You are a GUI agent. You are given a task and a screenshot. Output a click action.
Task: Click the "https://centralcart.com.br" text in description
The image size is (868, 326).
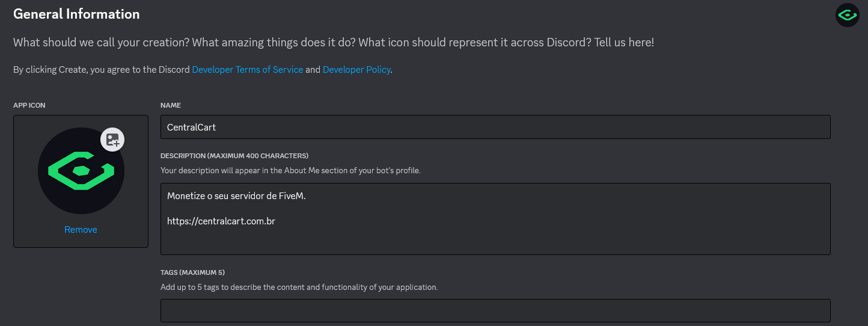coord(221,221)
